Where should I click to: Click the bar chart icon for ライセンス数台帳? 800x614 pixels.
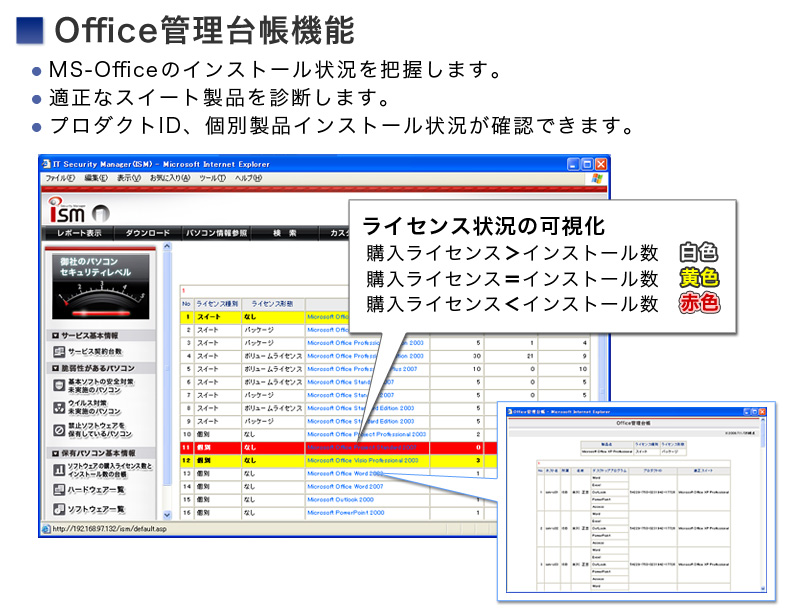click(x=59, y=470)
